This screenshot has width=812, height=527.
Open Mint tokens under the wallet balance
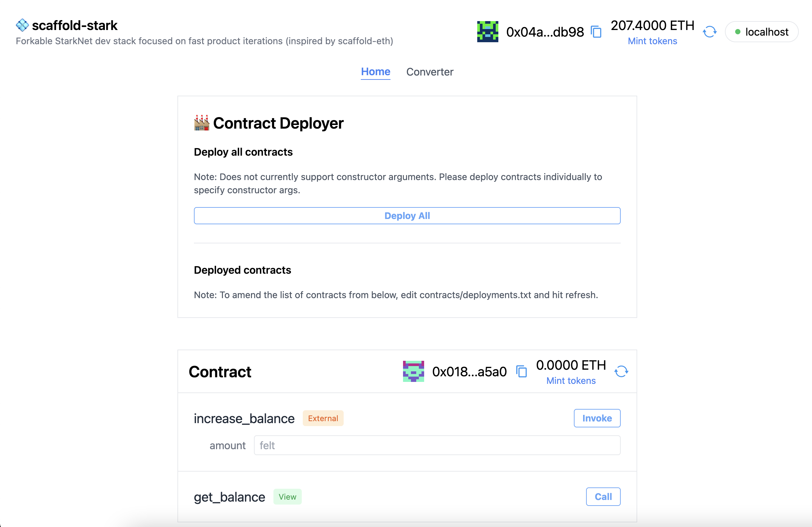(652, 41)
